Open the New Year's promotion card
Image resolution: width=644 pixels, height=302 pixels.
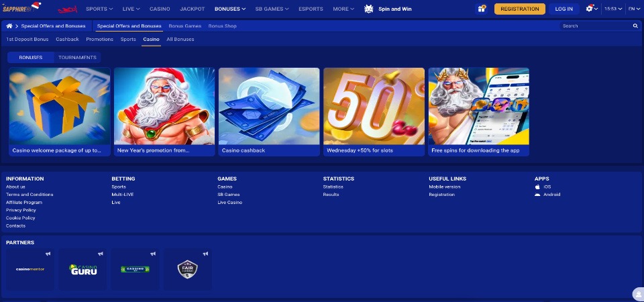(x=164, y=112)
